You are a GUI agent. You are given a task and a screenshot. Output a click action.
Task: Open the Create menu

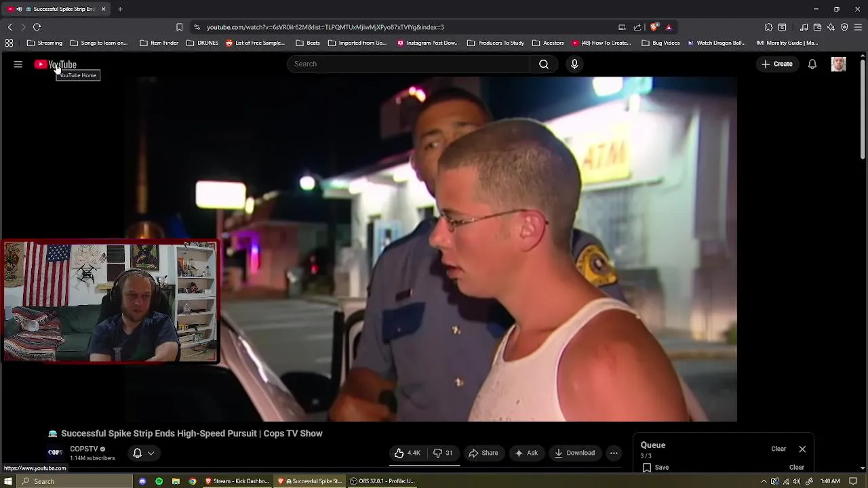coord(777,64)
